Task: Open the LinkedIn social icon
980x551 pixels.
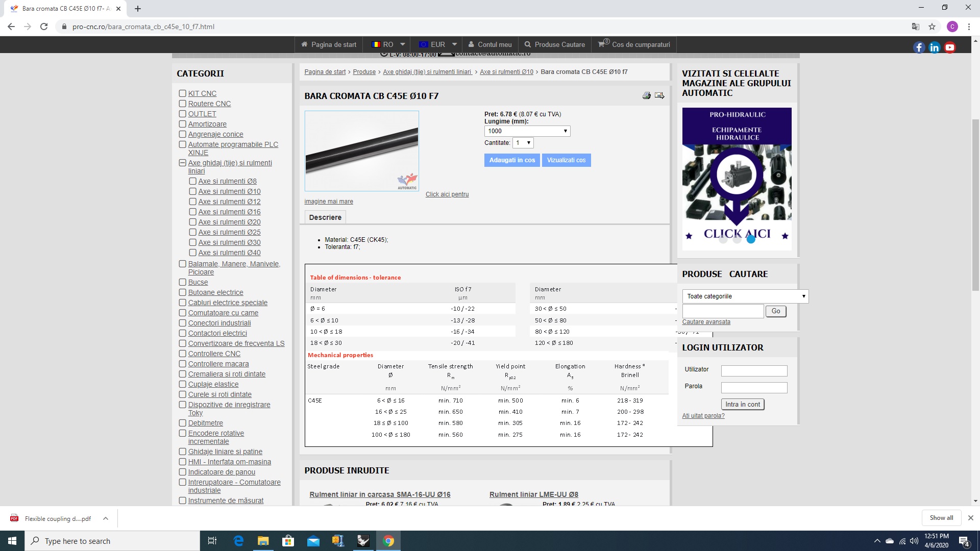Action: click(934, 47)
